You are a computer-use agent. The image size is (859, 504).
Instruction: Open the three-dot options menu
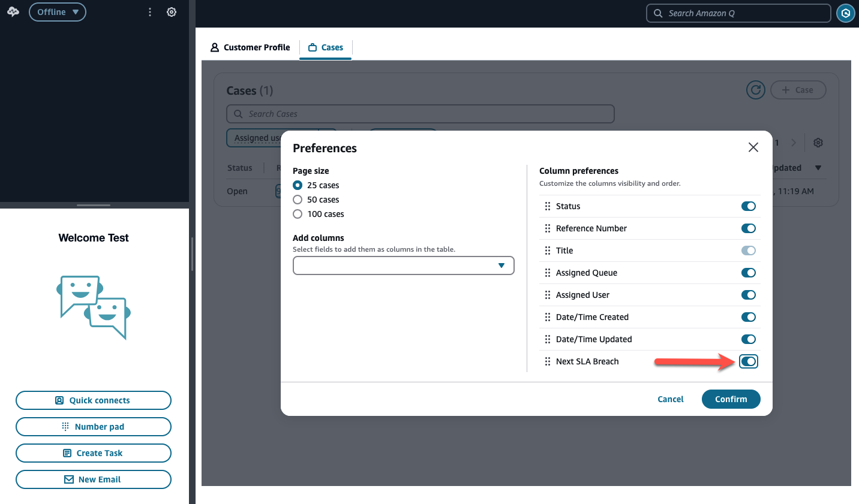(x=150, y=12)
